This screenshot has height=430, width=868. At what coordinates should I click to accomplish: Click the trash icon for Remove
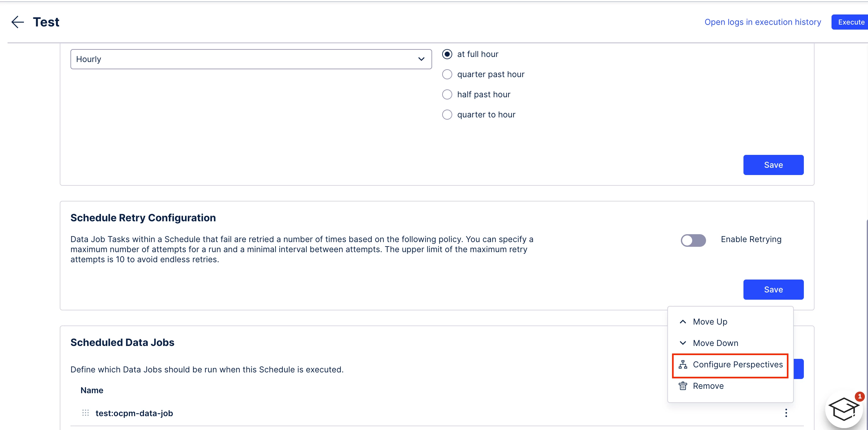coord(683,386)
